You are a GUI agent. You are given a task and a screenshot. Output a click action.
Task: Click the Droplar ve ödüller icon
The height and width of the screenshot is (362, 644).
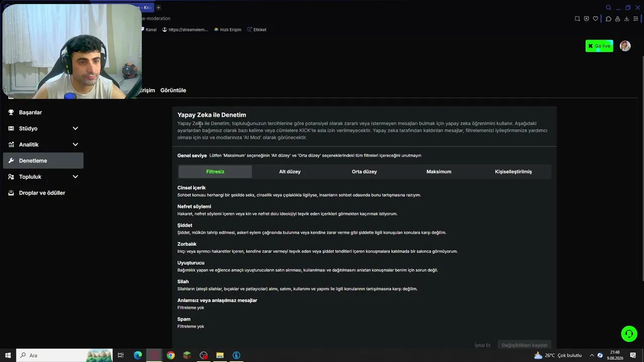pos(11,193)
